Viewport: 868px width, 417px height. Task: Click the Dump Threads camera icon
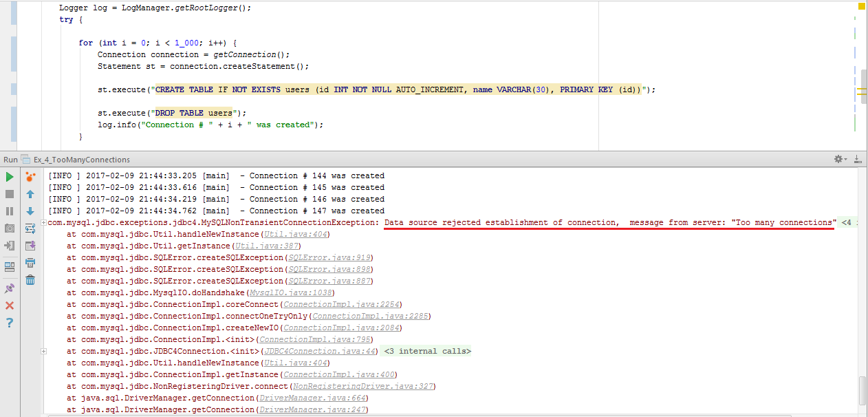[10, 228]
